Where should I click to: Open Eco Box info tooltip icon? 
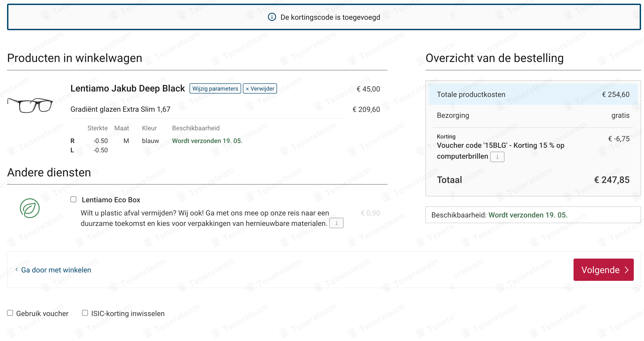[x=336, y=223]
